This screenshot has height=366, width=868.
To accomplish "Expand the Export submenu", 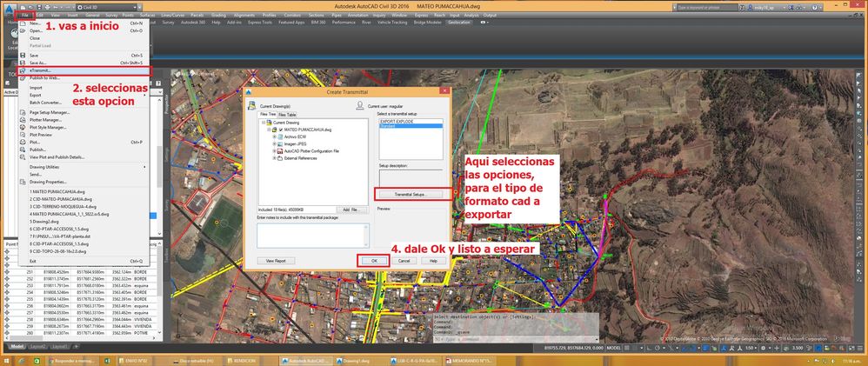I will (83, 96).
